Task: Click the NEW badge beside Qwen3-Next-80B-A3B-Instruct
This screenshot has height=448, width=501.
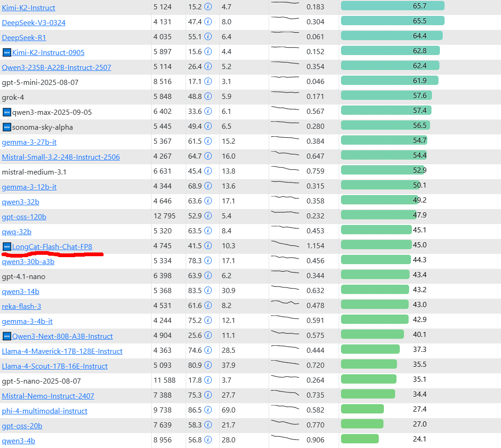Action: click(x=7, y=336)
